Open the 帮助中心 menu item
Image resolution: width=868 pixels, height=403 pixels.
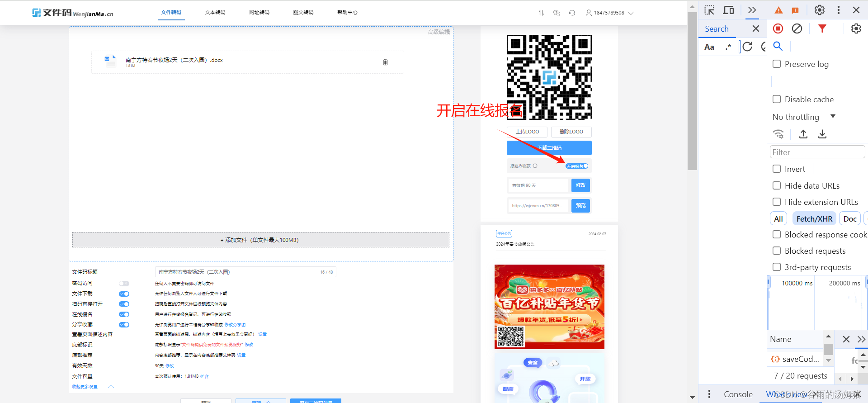pos(347,12)
